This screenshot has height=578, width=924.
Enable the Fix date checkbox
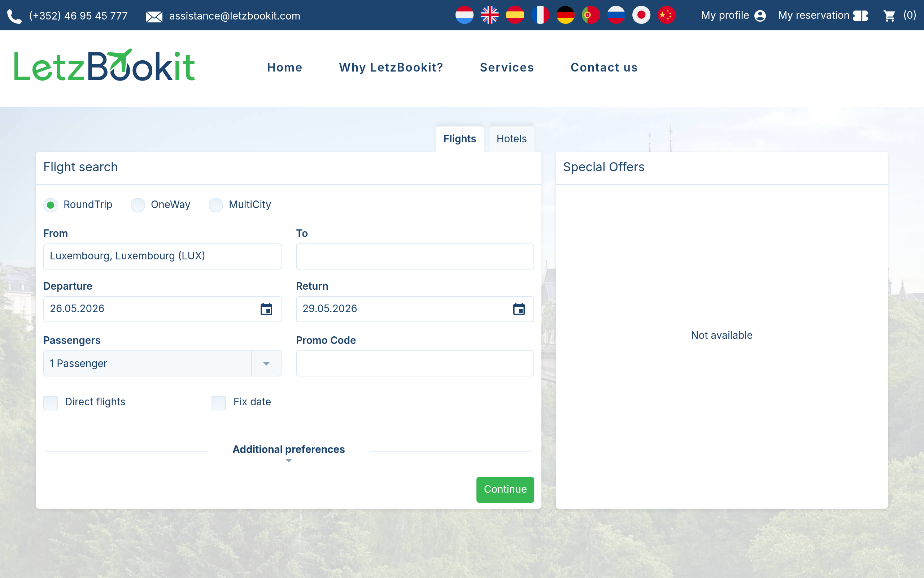(219, 402)
